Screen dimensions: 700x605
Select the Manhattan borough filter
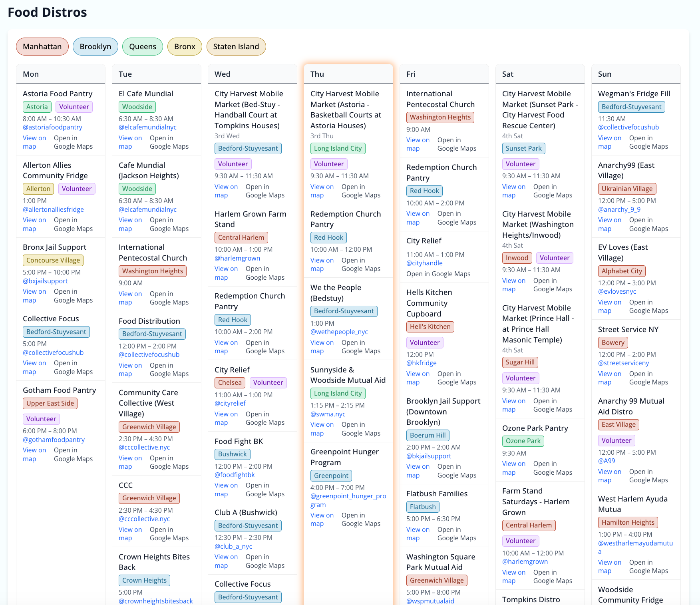42,46
